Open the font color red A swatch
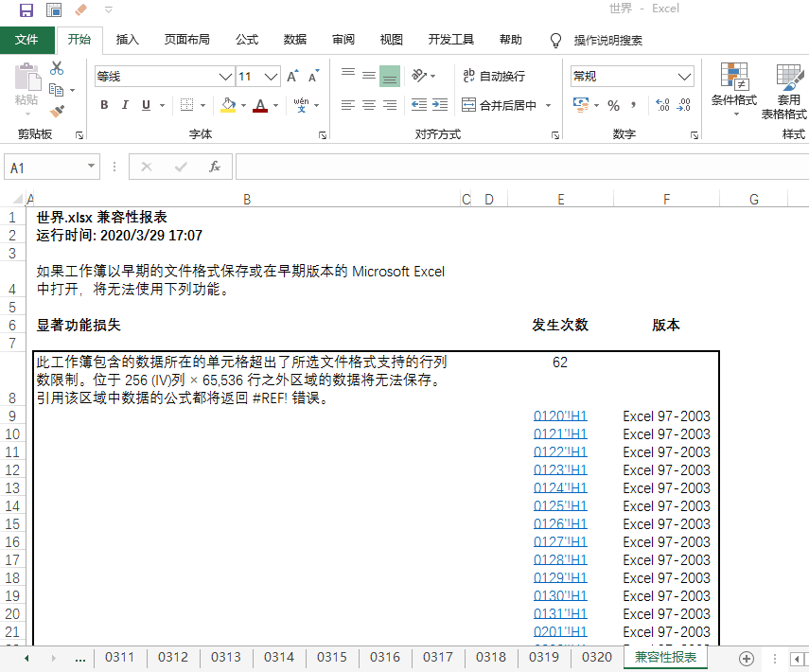Image resolution: width=809 pixels, height=672 pixels. pyautogui.click(x=260, y=105)
